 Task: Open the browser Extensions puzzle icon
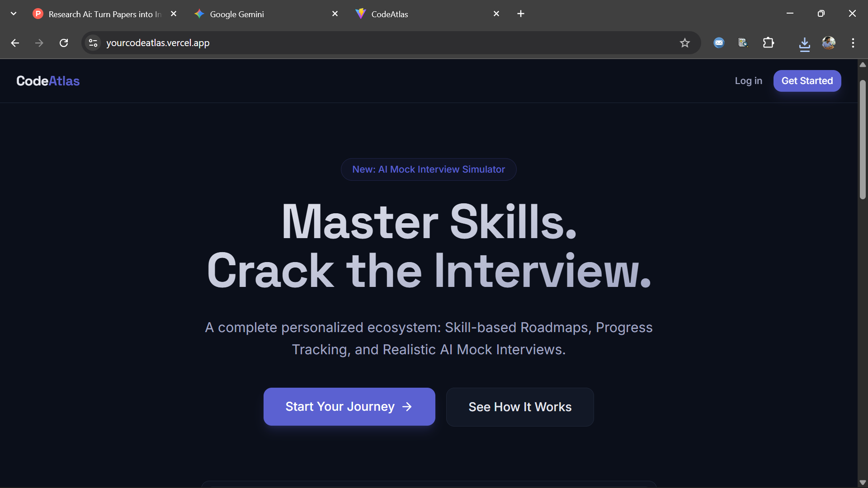tap(769, 43)
